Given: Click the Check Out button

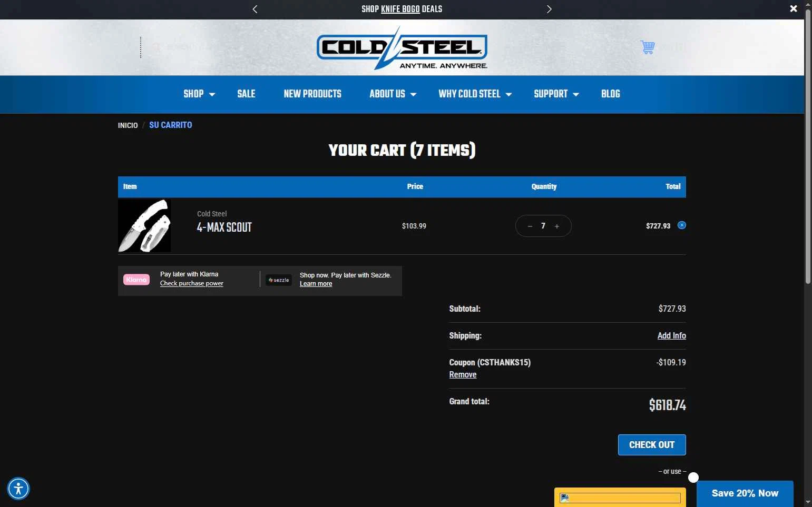Looking at the screenshot, I should pos(652,445).
